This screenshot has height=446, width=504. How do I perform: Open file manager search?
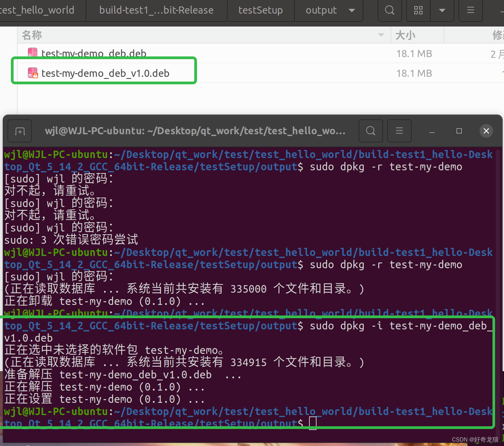pos(390,10)
